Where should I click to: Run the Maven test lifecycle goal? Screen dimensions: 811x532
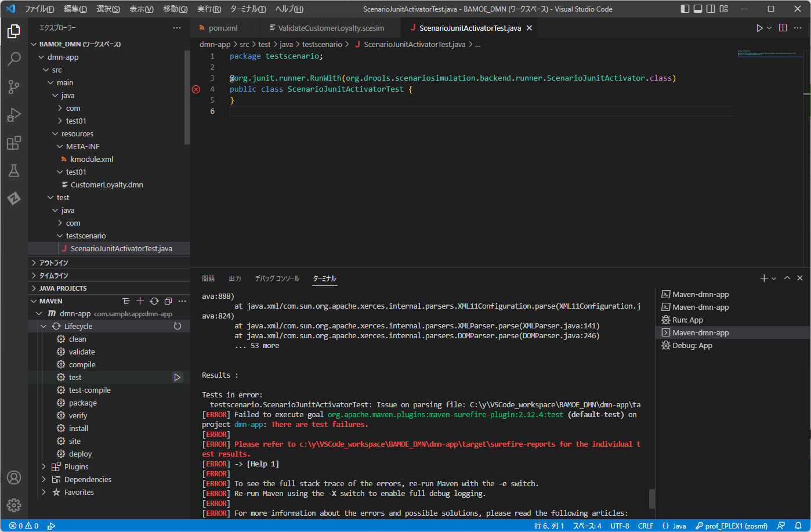(x=178, y=378)
